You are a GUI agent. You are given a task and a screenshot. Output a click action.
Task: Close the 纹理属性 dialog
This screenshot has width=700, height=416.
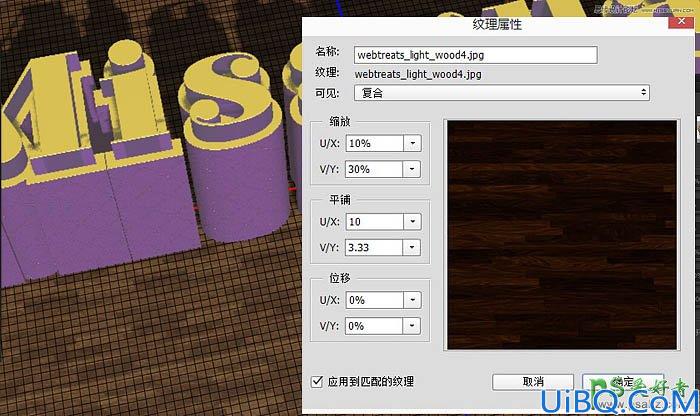point(681,21)
